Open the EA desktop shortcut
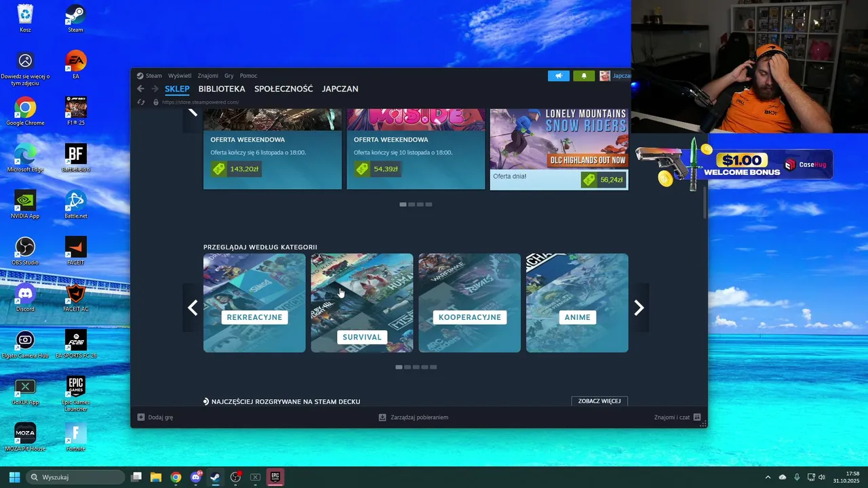868x488 pixels. coord(75,65)
